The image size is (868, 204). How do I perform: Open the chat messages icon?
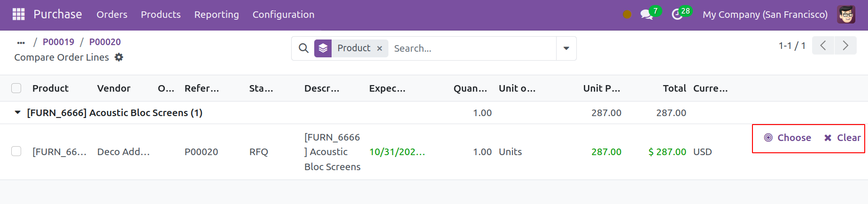(x=647, y=15)
